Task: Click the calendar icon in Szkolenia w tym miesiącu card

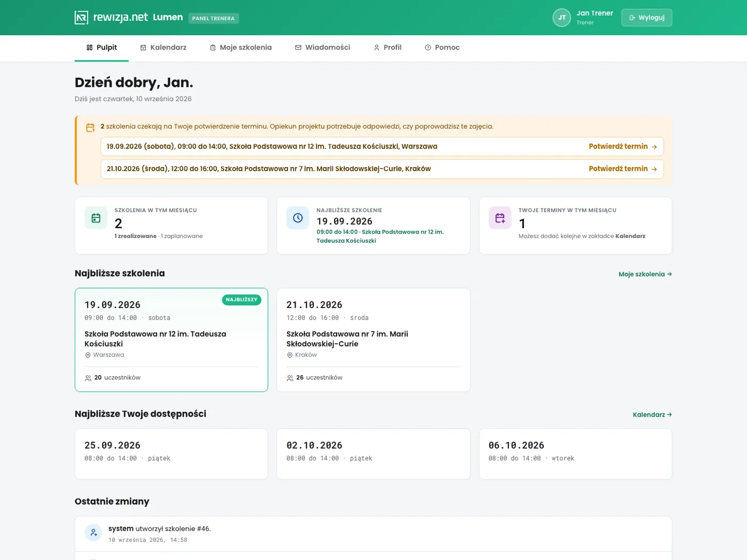Action: click(96, 218)
